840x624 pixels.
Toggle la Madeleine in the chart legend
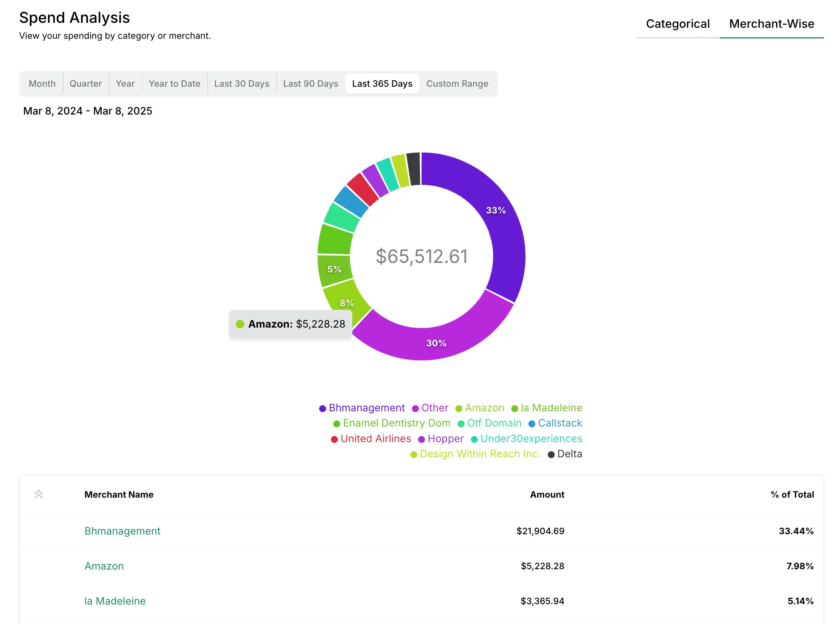pos(547,408)
